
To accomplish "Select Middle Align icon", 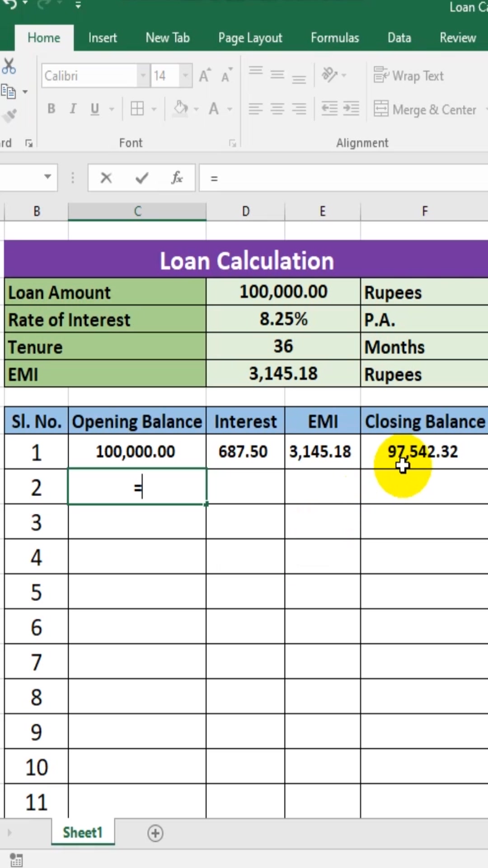I will coord(277,75).
